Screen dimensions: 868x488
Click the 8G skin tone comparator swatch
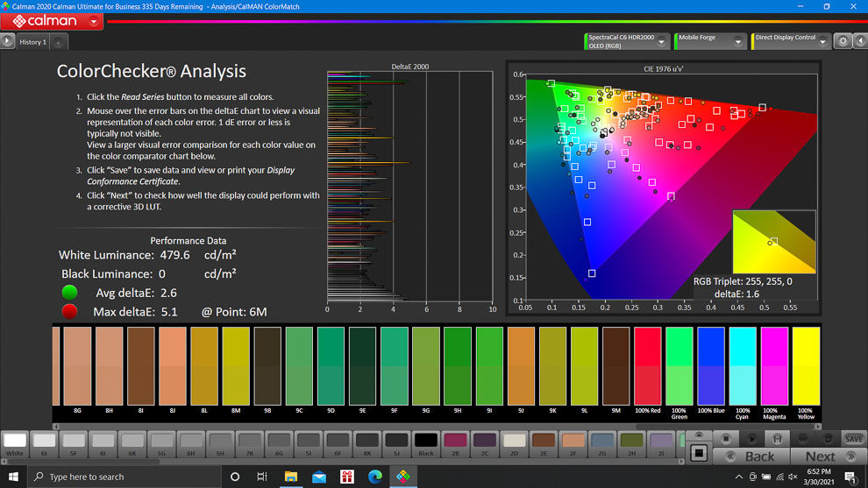point(77,366)
